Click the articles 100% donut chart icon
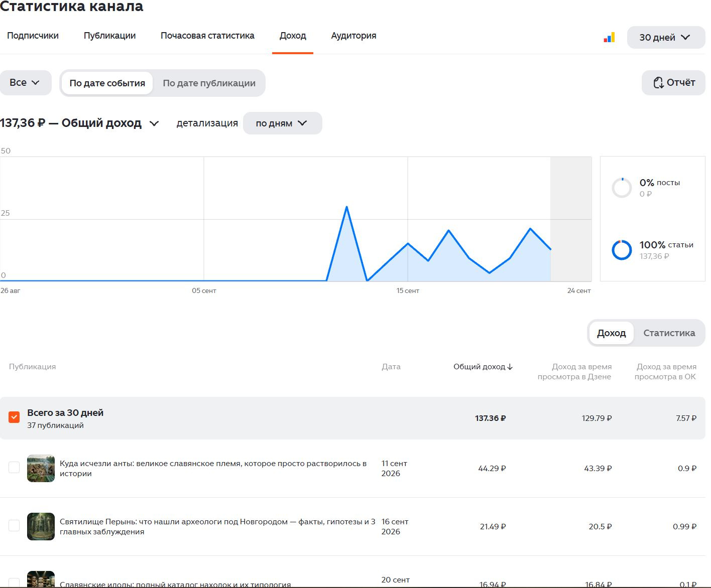The width and height of the screenshot is (711, 588). tap(622, 250)
